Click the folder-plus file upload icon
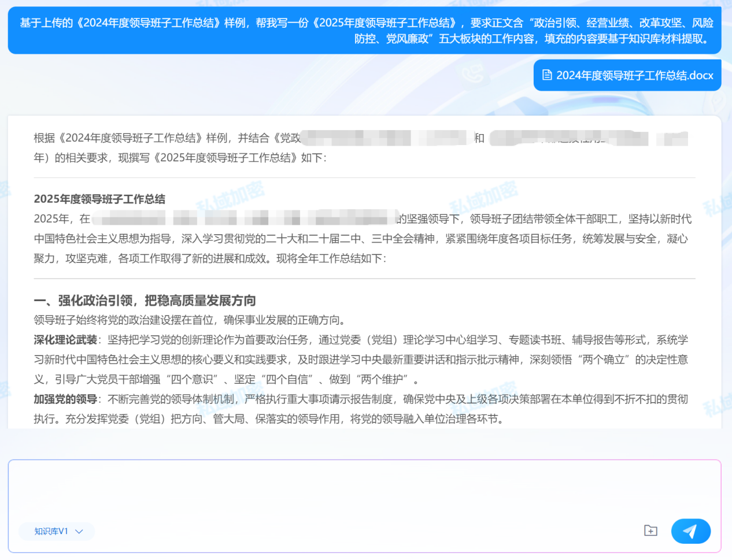The image size is (732, 560). pos(651,531)
